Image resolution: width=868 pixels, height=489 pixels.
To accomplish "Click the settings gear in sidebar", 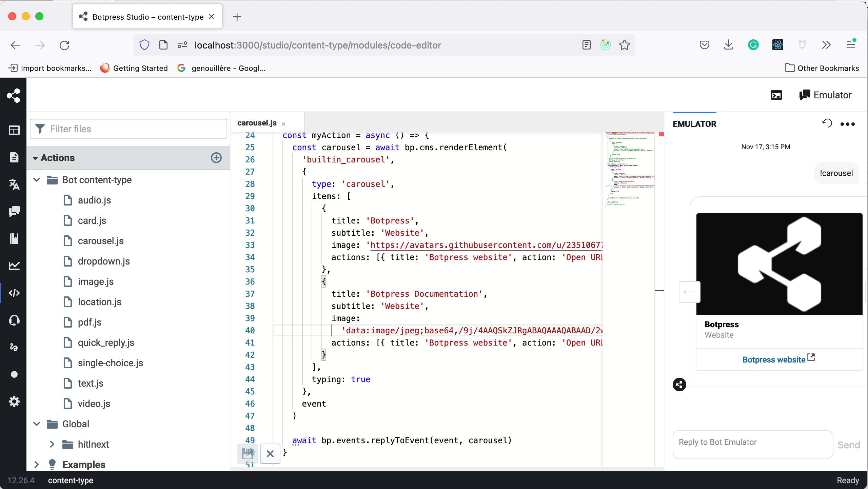I will point(14,402).
